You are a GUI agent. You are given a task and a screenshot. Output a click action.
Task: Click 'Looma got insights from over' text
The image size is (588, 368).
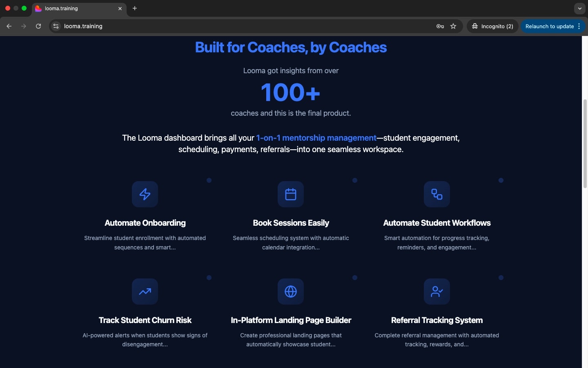click(x=291, y=71)
